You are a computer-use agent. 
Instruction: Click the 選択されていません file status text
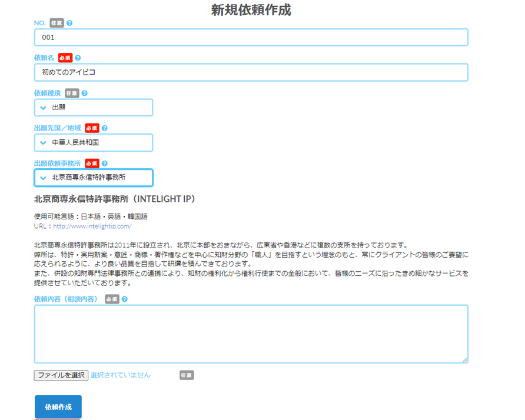(x=120, y=375)
